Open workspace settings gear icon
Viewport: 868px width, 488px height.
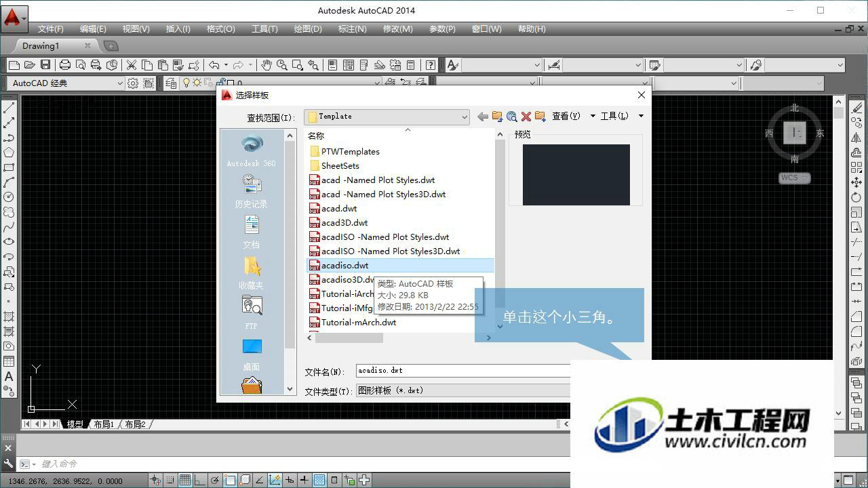pyautogui.click(x=133, y=83)
